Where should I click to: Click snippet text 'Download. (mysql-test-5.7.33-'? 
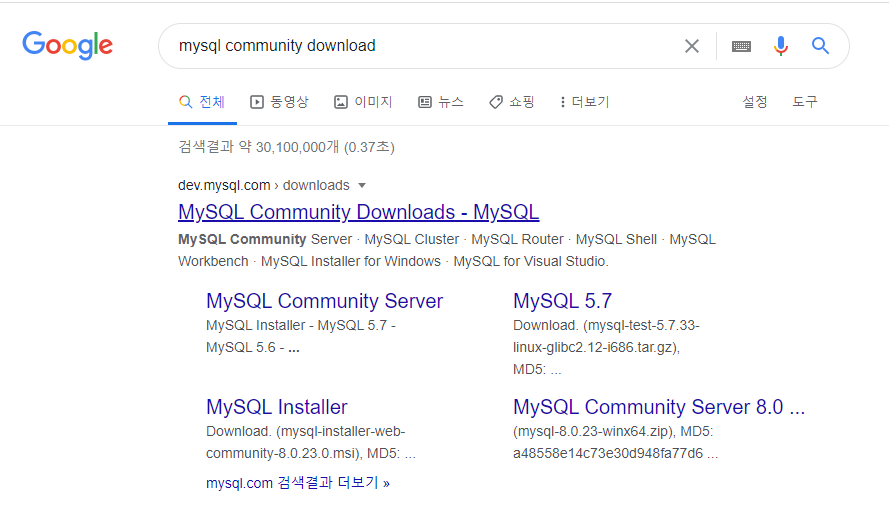pyautogui.click(x=606, y=326)
